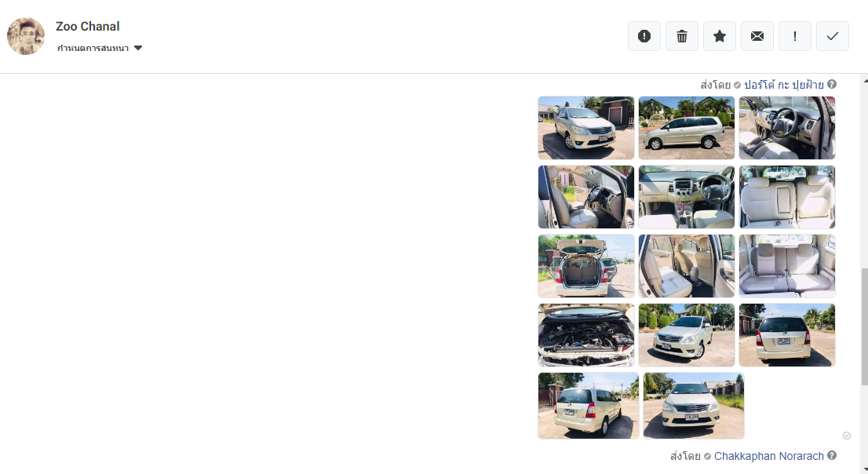Delete conversation with the trash icon
The image size is (868, 474).
681,36
